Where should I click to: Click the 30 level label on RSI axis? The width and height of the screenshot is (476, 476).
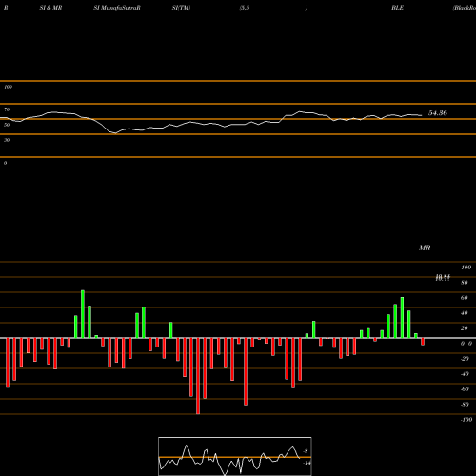(x=7, y=140)
